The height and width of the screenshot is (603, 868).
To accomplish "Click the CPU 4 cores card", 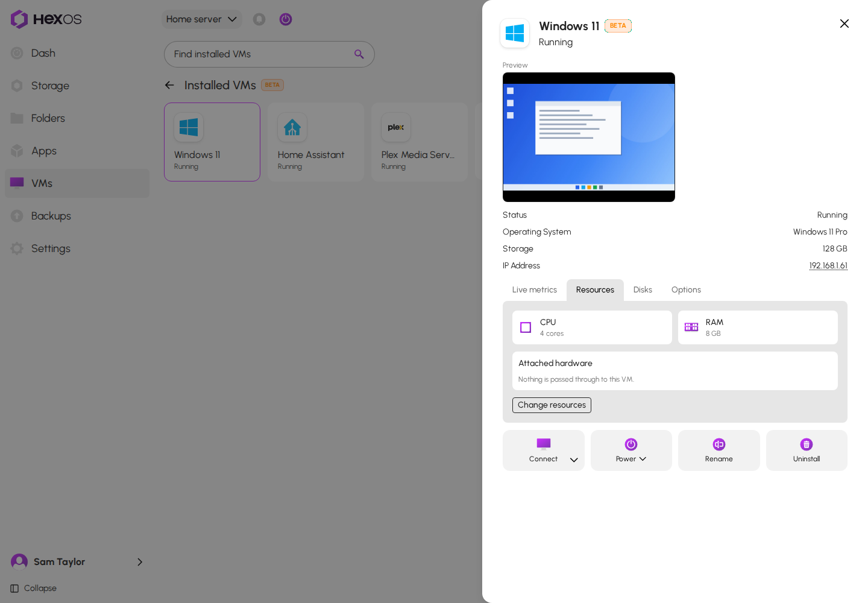I will pyautogui.click(x=592, y=327).
